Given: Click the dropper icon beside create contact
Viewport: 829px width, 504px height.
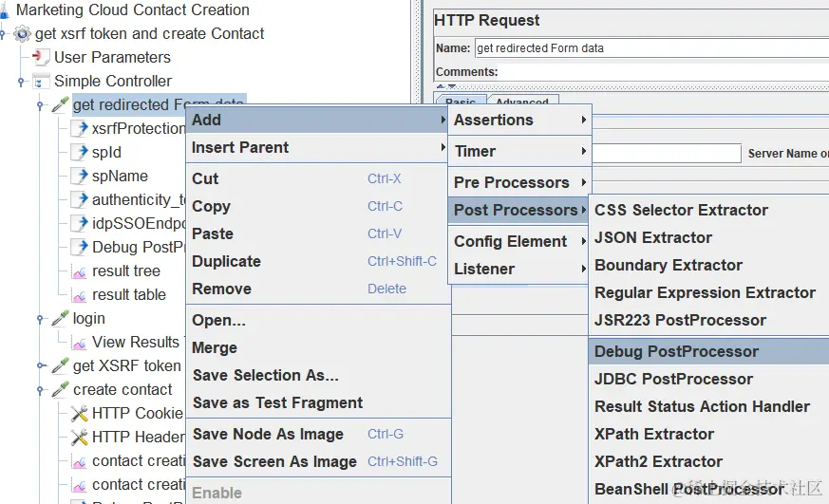Looking at the screenshot, I should click(x=60, y=389).
